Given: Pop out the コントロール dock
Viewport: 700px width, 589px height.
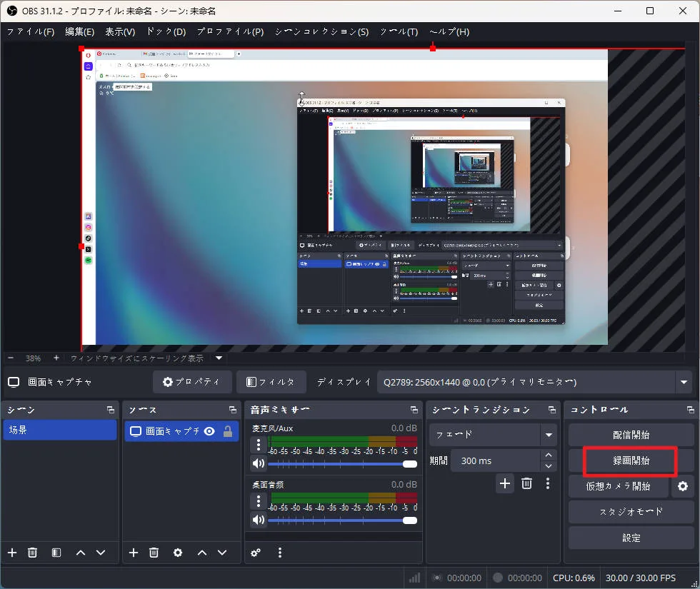Looking at the screenshot, I should tap(690, 410).
